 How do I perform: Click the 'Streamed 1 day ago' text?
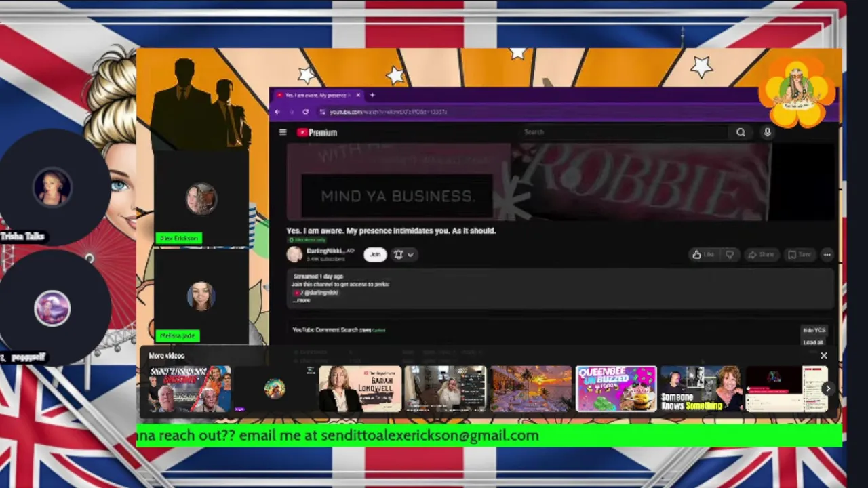point(318,277)
